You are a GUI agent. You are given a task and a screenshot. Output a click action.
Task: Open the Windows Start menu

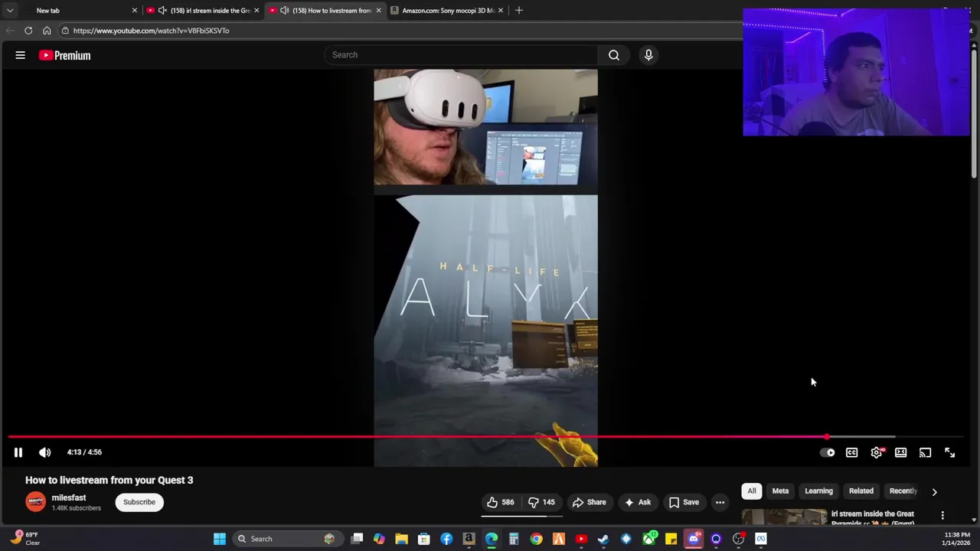[220, 539]
